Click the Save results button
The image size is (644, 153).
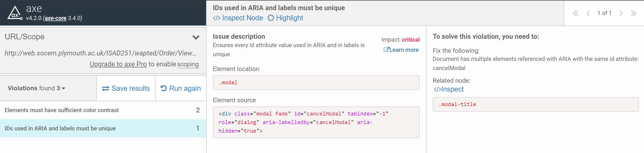126,88
